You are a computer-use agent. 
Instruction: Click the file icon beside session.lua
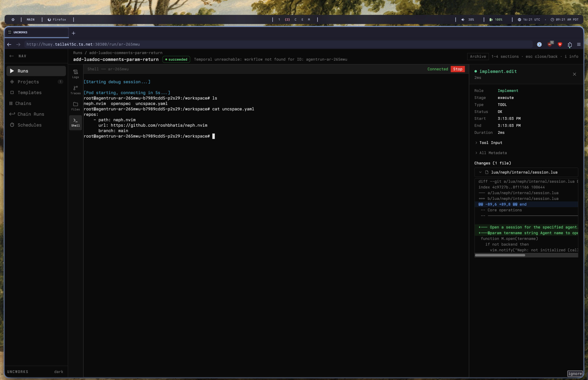487,172
